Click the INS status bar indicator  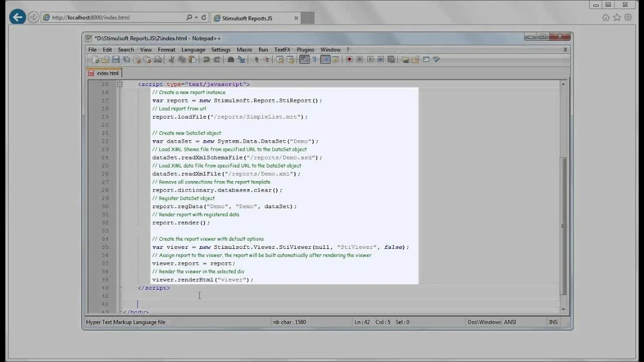tap(553, 322)
